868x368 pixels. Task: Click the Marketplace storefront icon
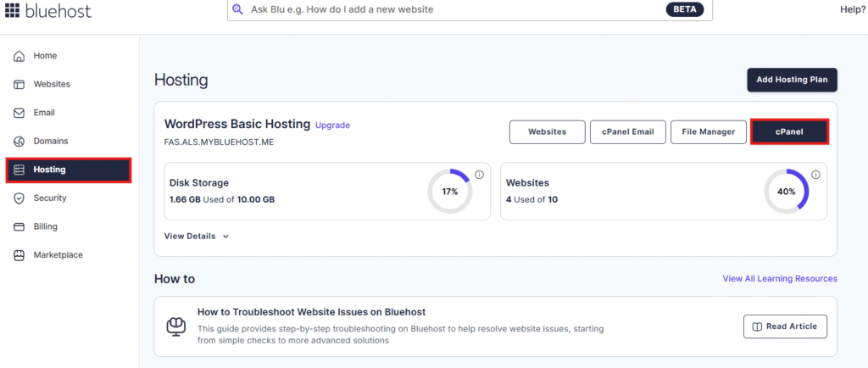click(19, 255)
